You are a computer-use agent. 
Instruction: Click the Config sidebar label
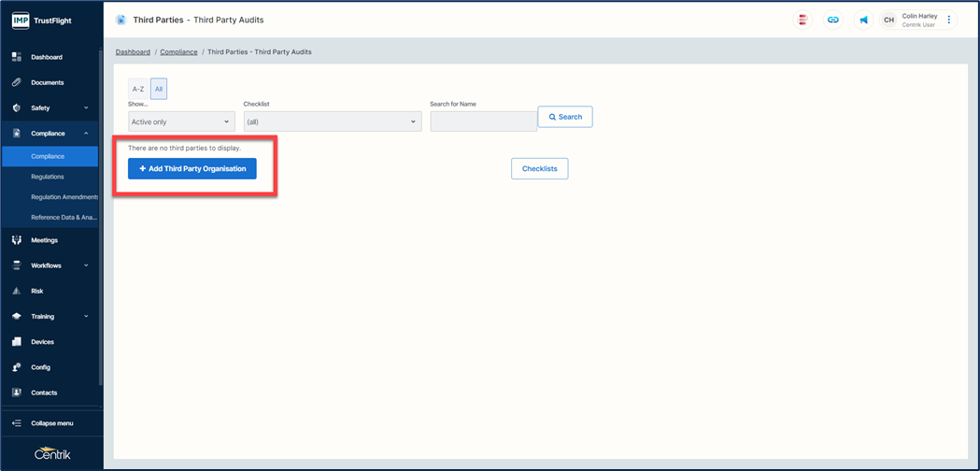[40, 367]
